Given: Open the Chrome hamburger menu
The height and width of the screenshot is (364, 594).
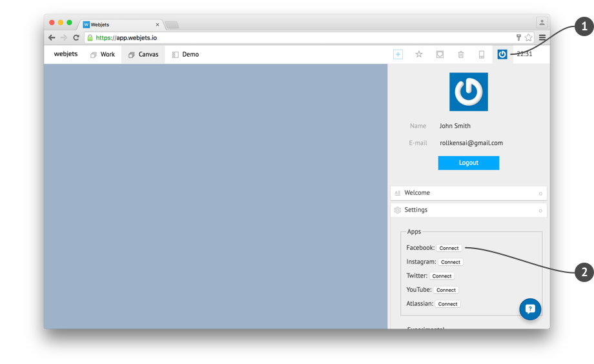Looking at the screenshot, I should (542, 37).
